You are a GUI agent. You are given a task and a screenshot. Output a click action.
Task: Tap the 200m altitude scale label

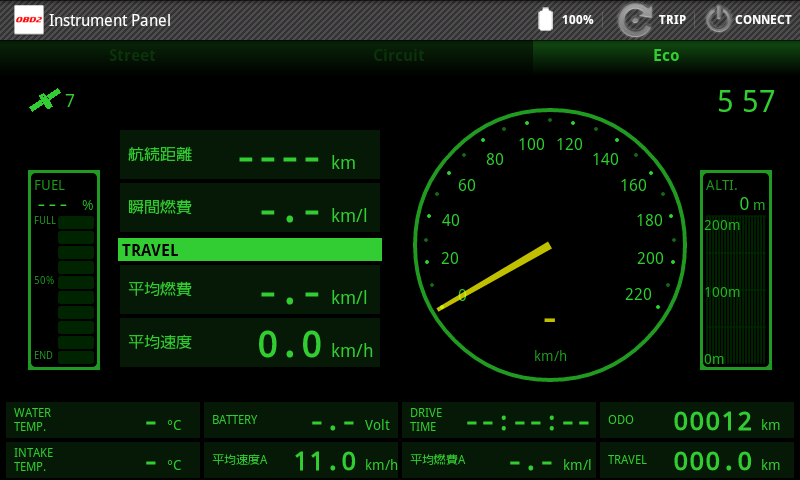pyautogui.click(x=722, y=225)
